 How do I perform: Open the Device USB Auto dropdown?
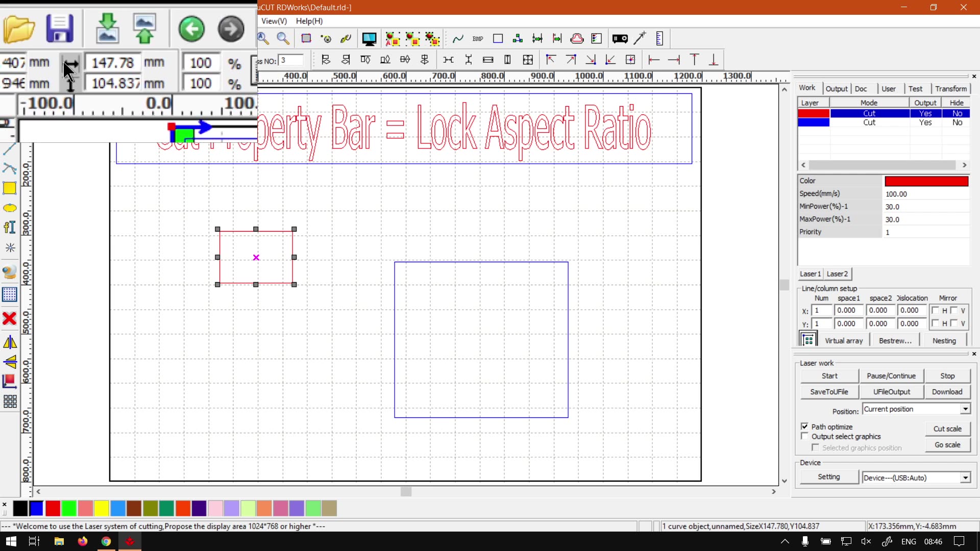click(965, 478)
